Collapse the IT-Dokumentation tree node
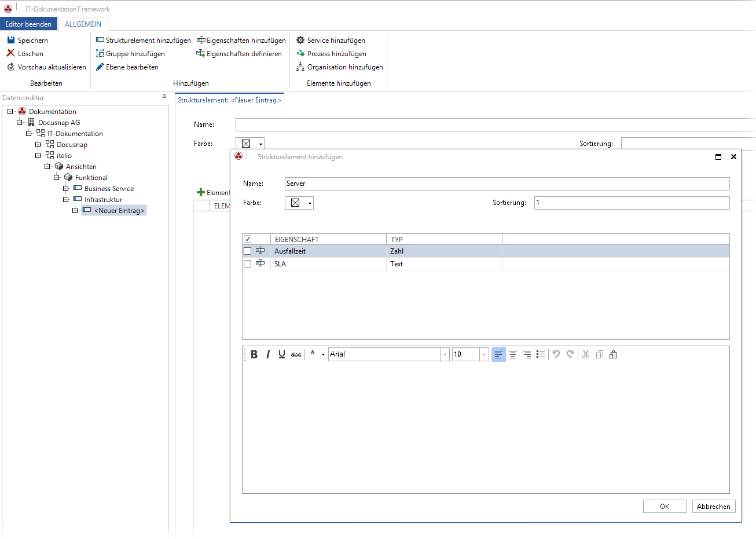The width and height of the screenshot is (756, 539). [x=29, y=133]
